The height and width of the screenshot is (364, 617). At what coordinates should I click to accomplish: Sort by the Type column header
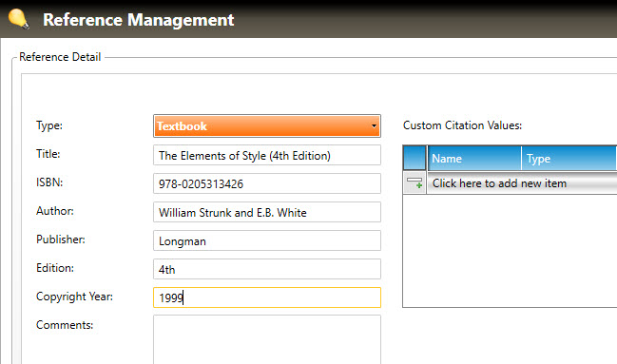pyautogui.click(x=569, y=158)
